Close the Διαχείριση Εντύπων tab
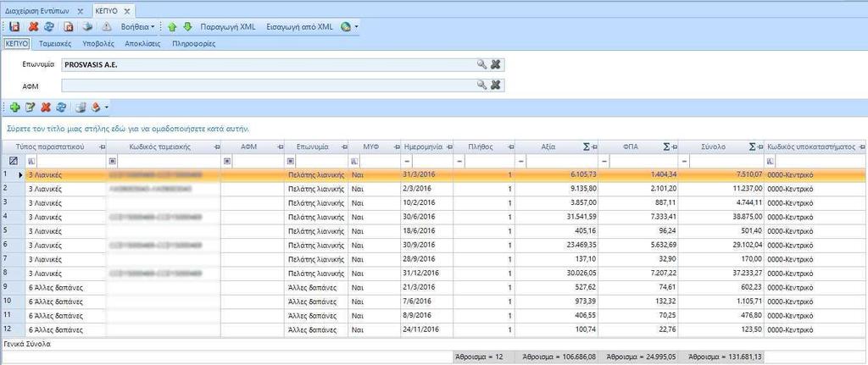 [80, 11]
